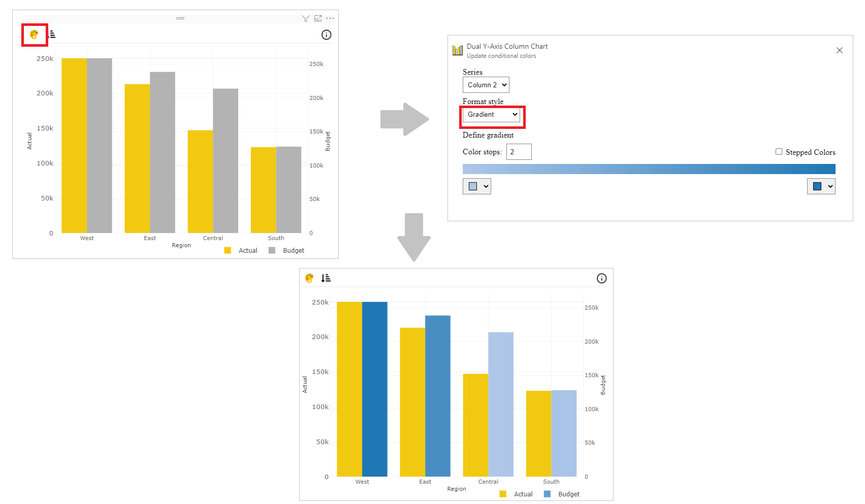Open conditional colors palette icon in top chart
This screenshot has width=865, height=504.
pos(34,35)
